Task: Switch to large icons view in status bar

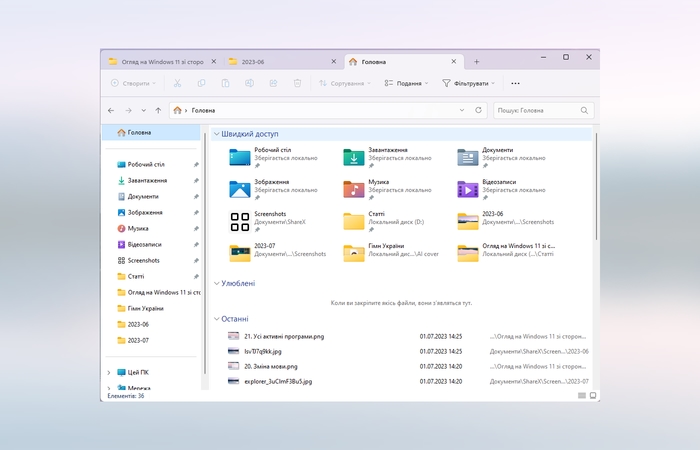Action: [593, 396]
